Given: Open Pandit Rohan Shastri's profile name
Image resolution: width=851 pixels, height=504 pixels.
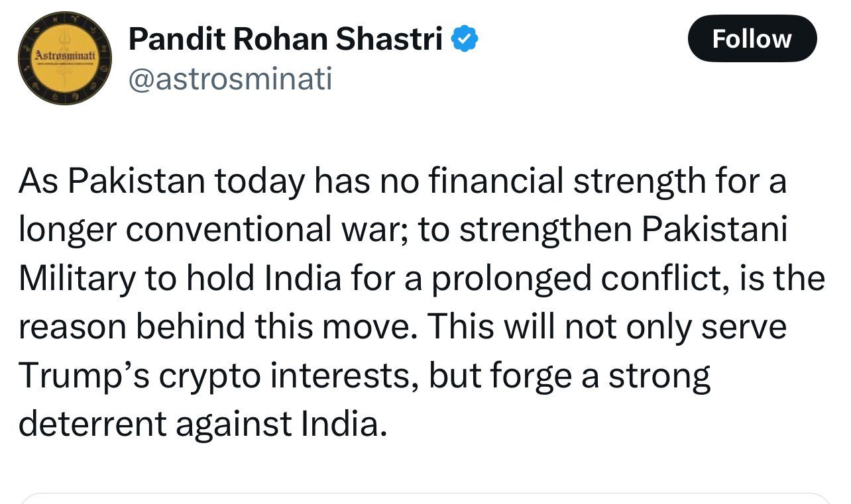Looking at the screenshot, I should 285,40.
